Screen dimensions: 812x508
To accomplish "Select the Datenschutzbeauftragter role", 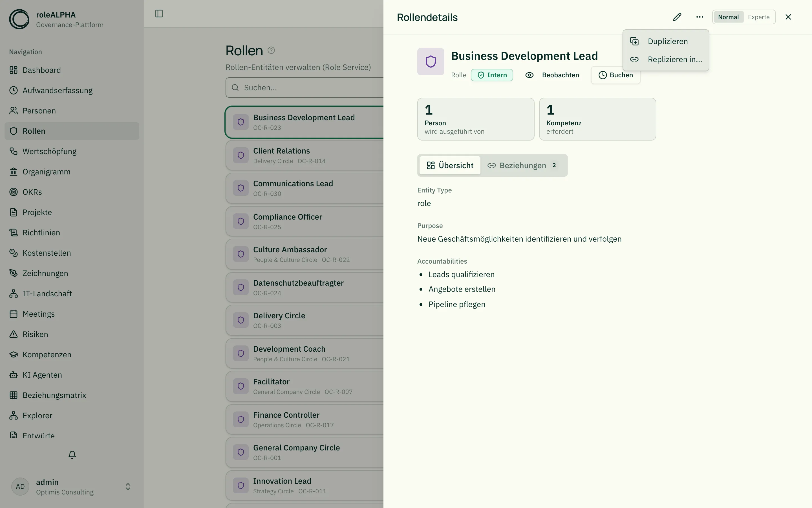I will [305, 288].
